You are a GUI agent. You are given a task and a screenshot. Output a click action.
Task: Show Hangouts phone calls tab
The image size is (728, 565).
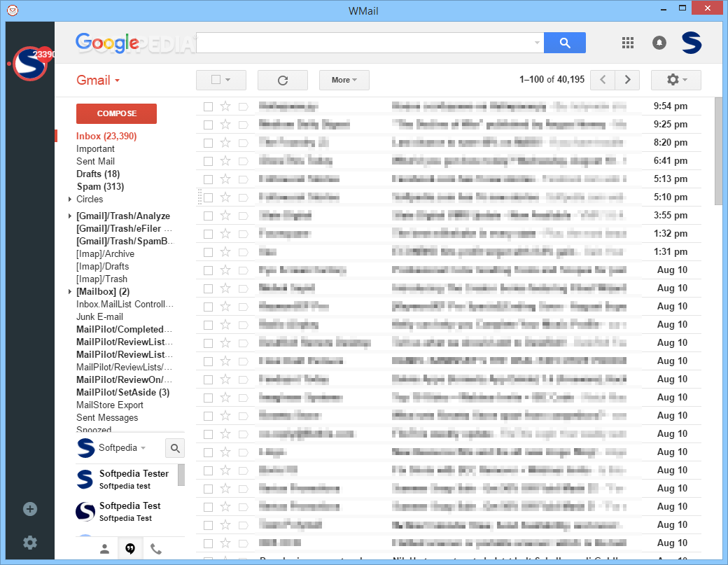[157, 549]
